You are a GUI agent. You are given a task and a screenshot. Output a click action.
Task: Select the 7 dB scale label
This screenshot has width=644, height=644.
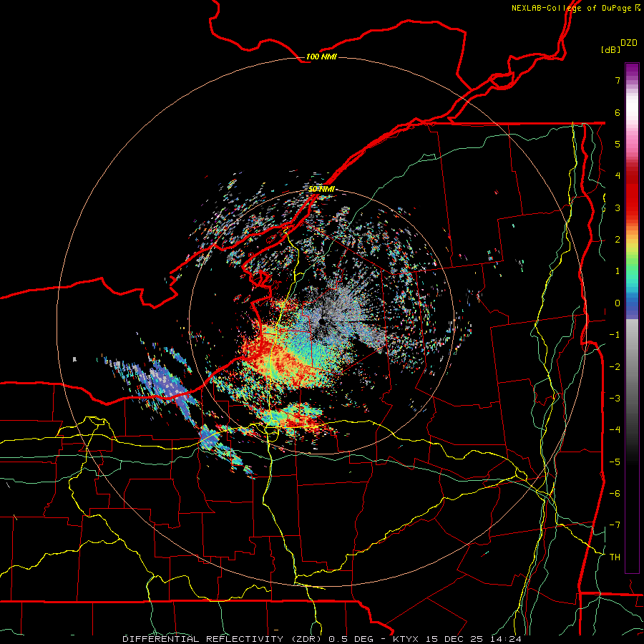click(618, 80)
